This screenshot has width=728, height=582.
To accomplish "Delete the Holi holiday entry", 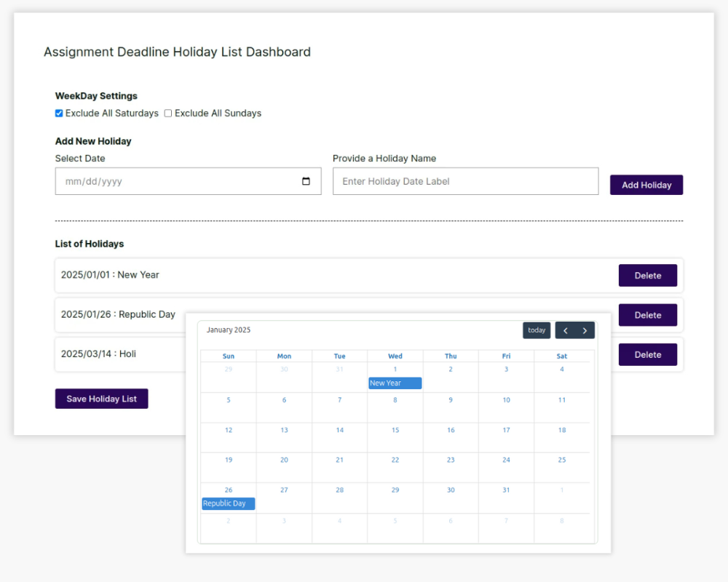I will 647,354.
